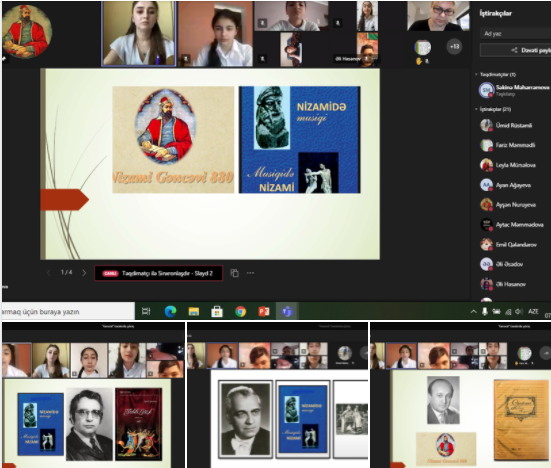This screenshot has height=468, width=551.
Task: Click the +13 more participants bubble
Action: point(454,46)
